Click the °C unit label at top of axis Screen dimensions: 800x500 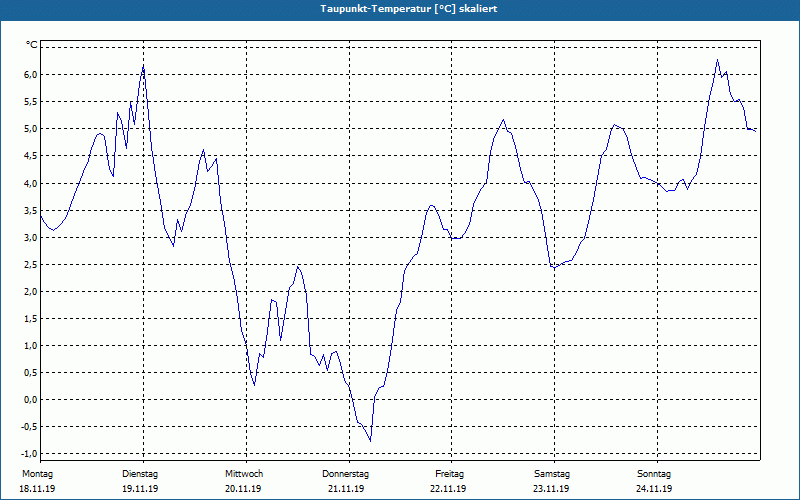click(x=32, y=45)
